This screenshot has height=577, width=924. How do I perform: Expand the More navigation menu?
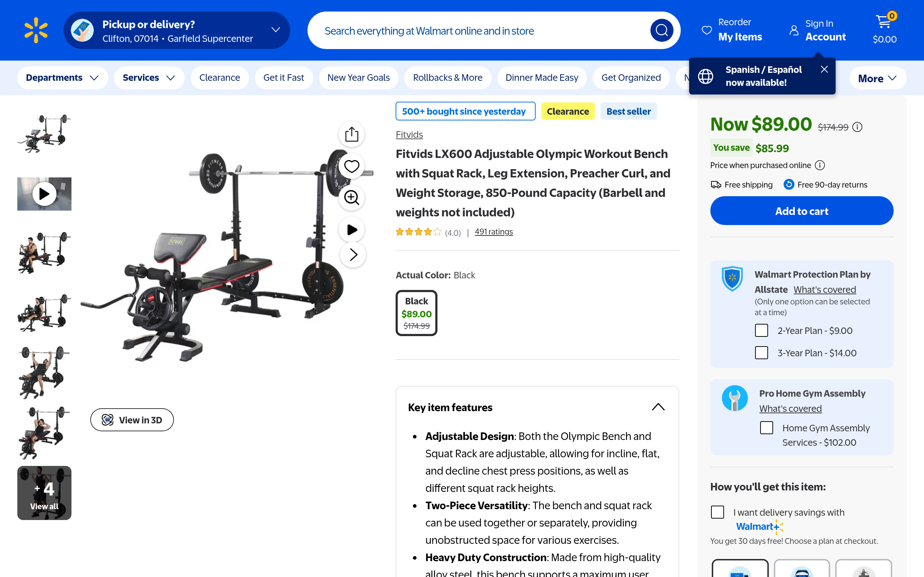click(x=877, y=78)
